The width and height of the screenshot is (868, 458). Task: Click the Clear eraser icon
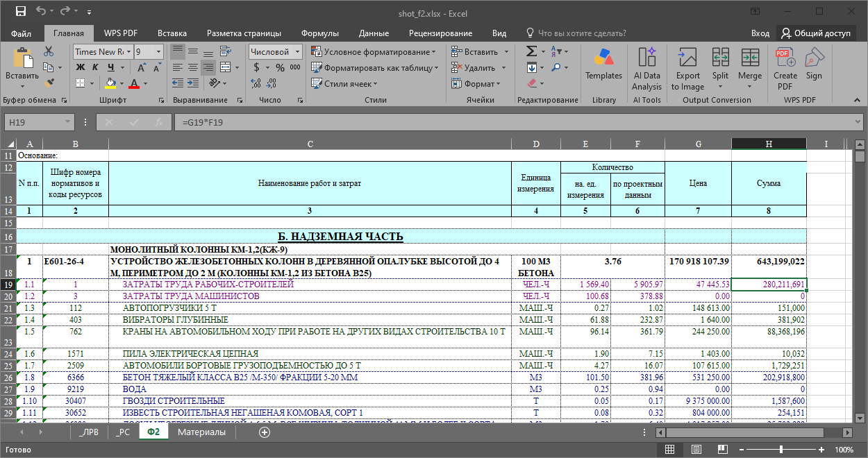(531, 83)
